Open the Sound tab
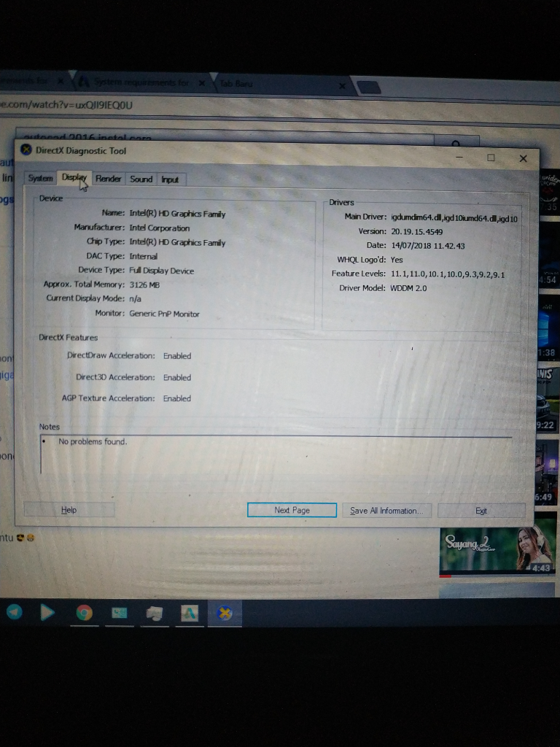Screen dimensions: 560x747 [141, 179]
